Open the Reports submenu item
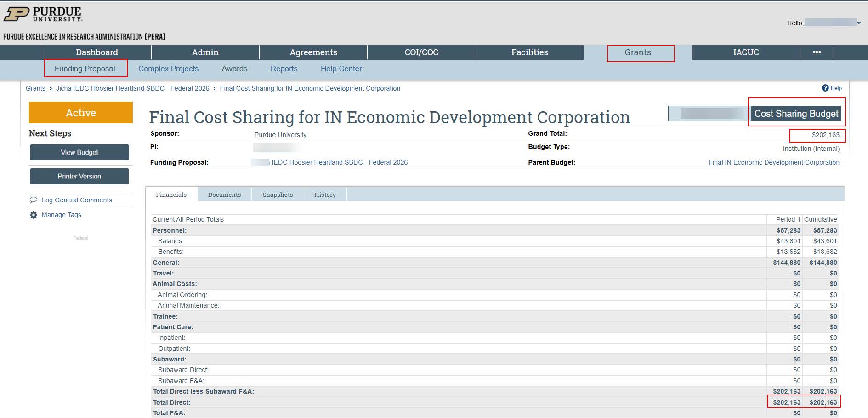This screenshot has height=418, width=868. point(284,69)
